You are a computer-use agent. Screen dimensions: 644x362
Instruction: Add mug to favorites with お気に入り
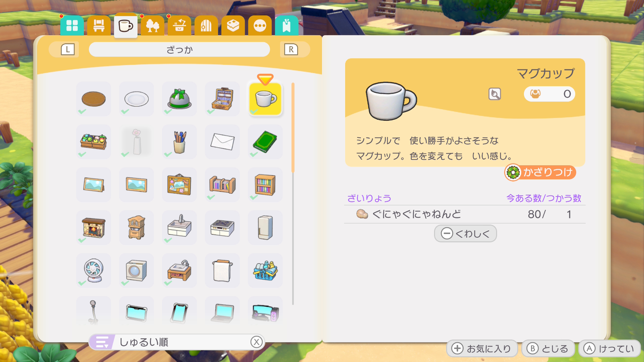tap(482, 349)
